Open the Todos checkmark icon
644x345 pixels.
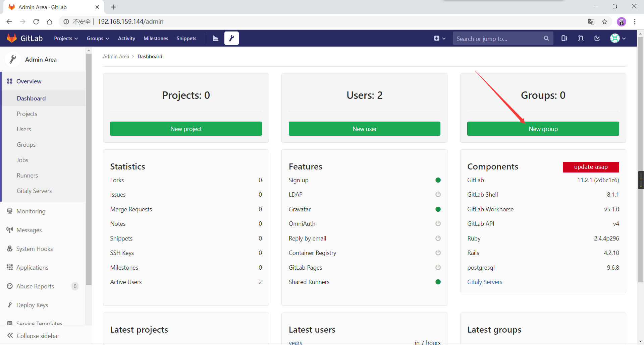pyautogui.click(x=597, y=38)
